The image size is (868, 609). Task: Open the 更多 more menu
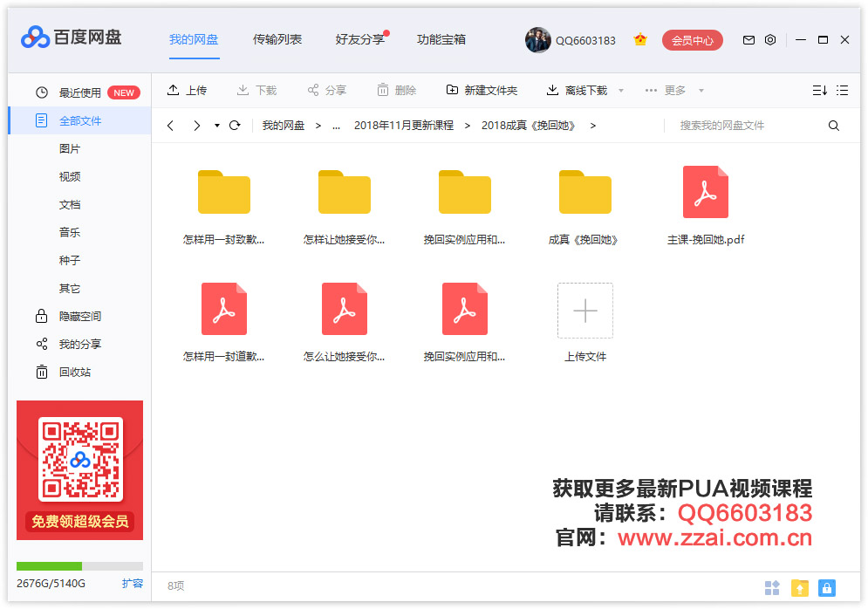pyautogui.click(x=665, y=90)
